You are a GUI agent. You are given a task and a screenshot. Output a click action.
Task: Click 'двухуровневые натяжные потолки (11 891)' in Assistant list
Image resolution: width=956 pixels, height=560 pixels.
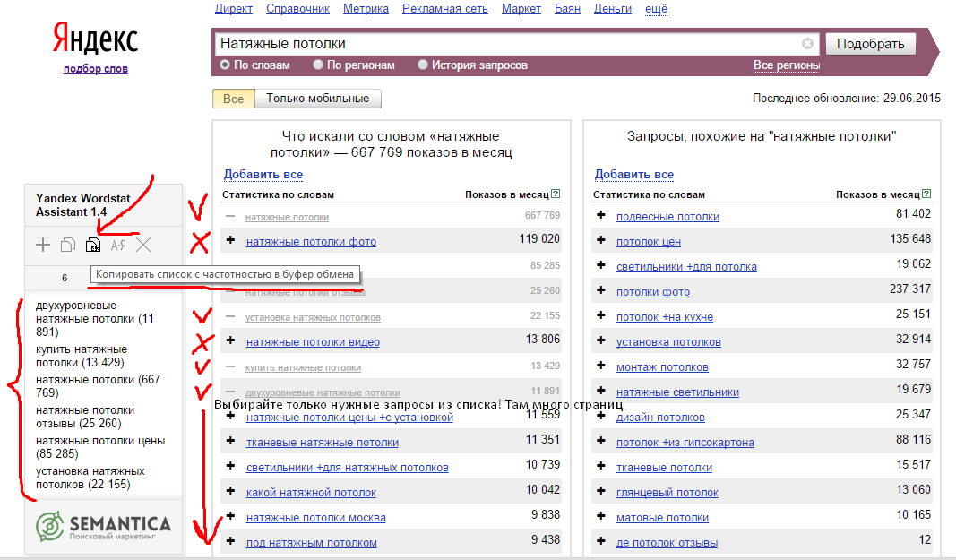(94, 318)
